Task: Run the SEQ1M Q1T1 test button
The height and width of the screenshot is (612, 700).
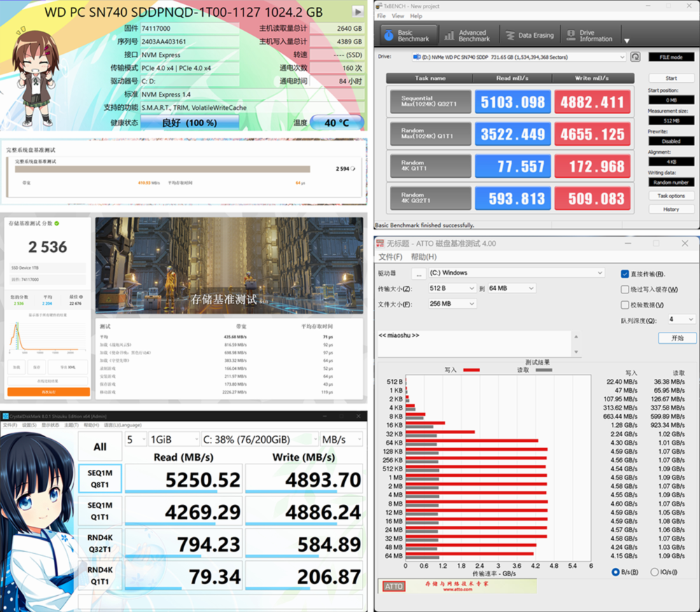Action: click(100, 510)
